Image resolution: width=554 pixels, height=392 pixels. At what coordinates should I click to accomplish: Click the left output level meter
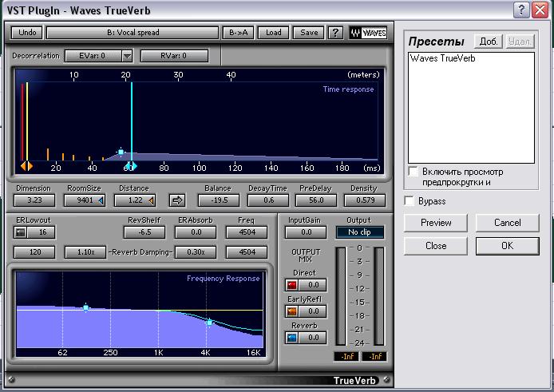click(341, 296)
